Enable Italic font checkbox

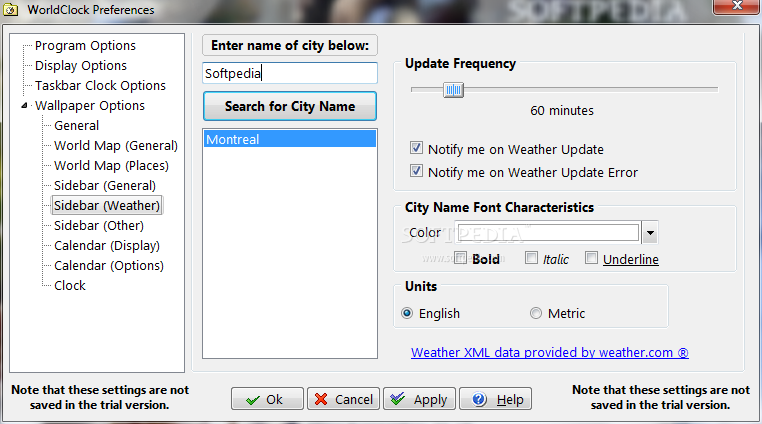[531, 258]
